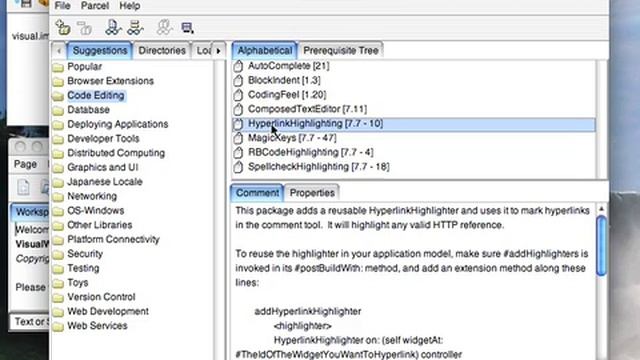The height and width of the screenshot is (360, 640).
Task: Click the Japanese Locale folder icon
Action: click(58, 182)
